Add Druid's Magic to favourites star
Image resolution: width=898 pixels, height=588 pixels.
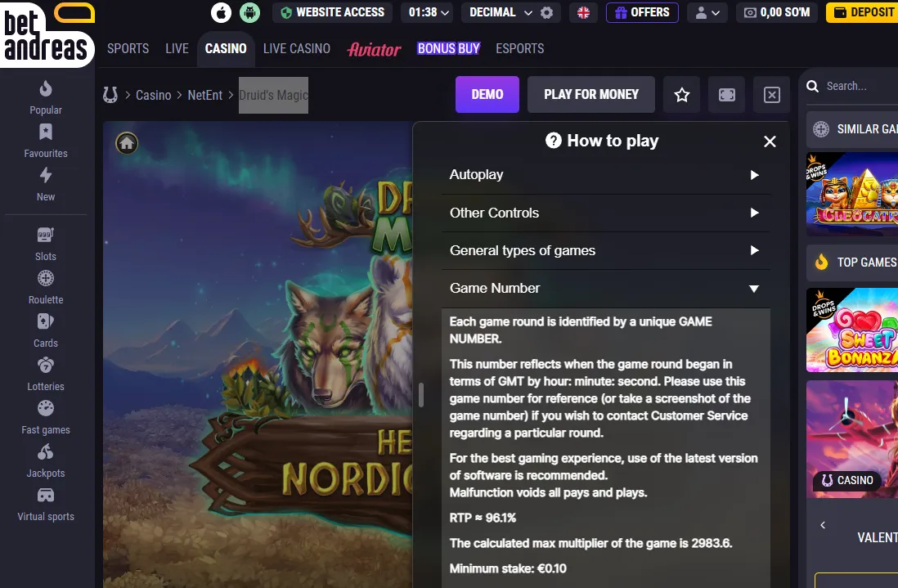click(681, 95)
